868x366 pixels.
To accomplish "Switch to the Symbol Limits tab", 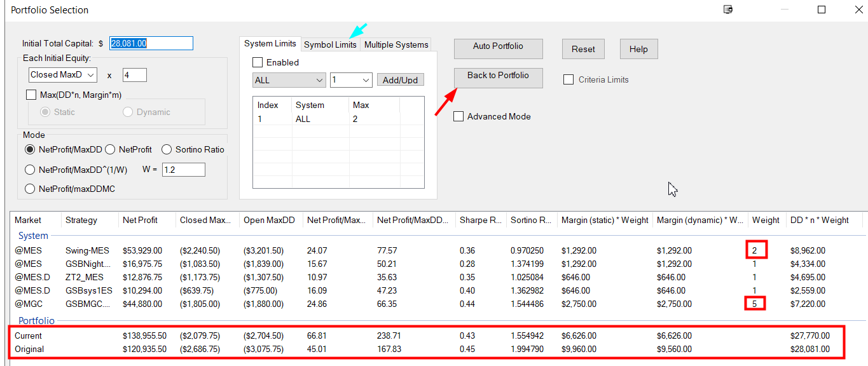I will (x=330, y=44).
